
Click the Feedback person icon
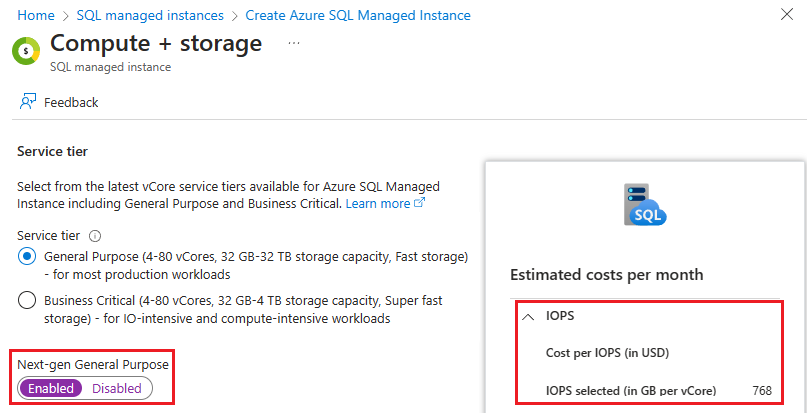click(27, 102)
